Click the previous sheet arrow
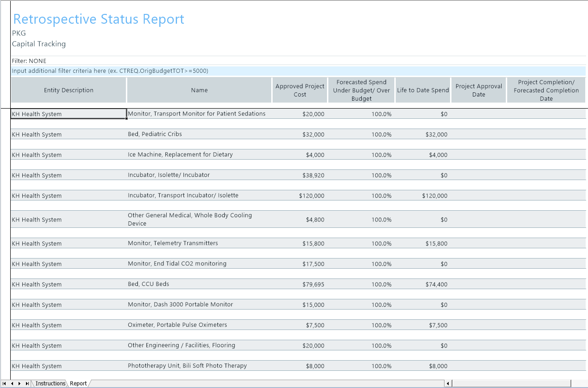The width and height of the screenshot is (588, 388). pyautogui.click(x=12, y=383)
